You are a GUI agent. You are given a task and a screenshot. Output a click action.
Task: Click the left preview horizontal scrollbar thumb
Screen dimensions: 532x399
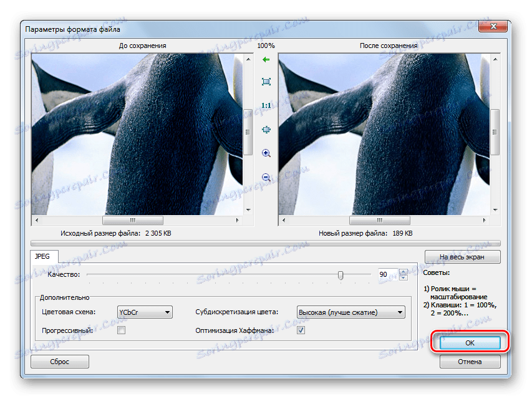133,220
